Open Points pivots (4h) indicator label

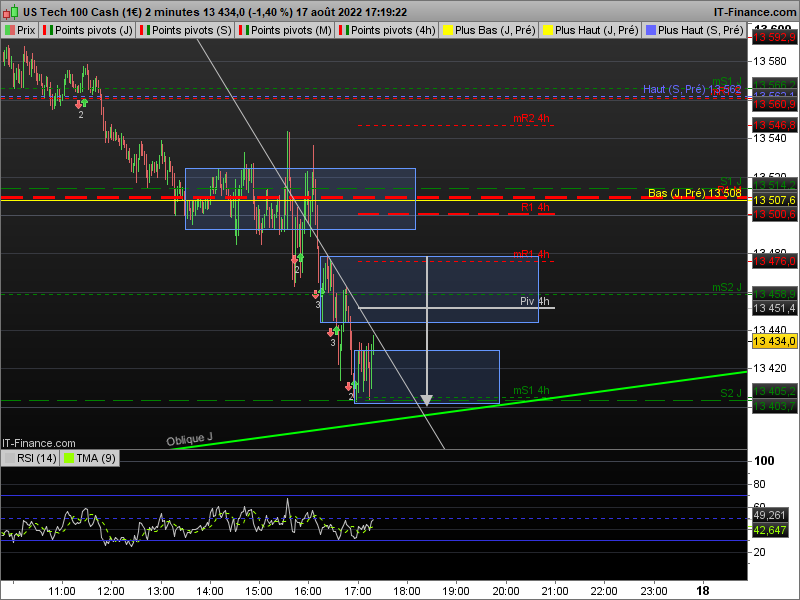tap(386, 30)
